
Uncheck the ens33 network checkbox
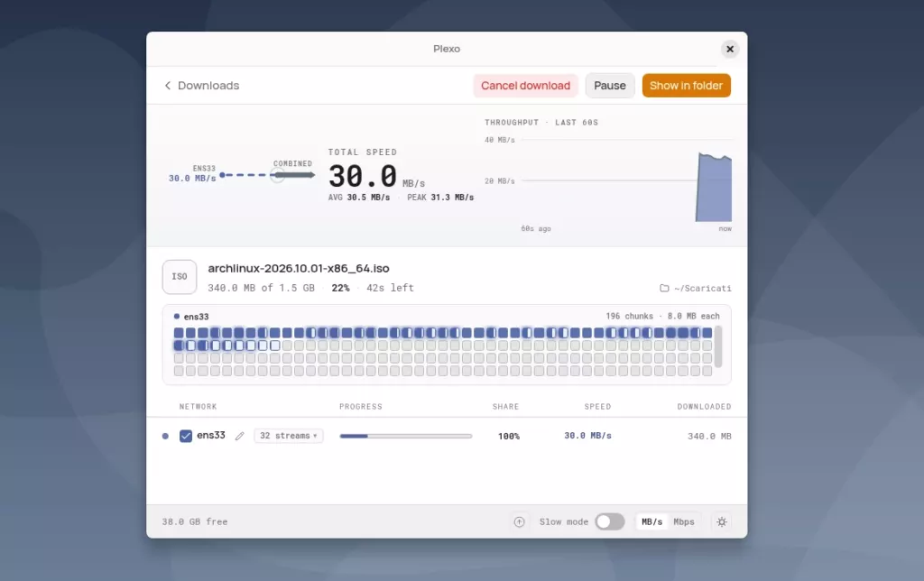(186, 436)
